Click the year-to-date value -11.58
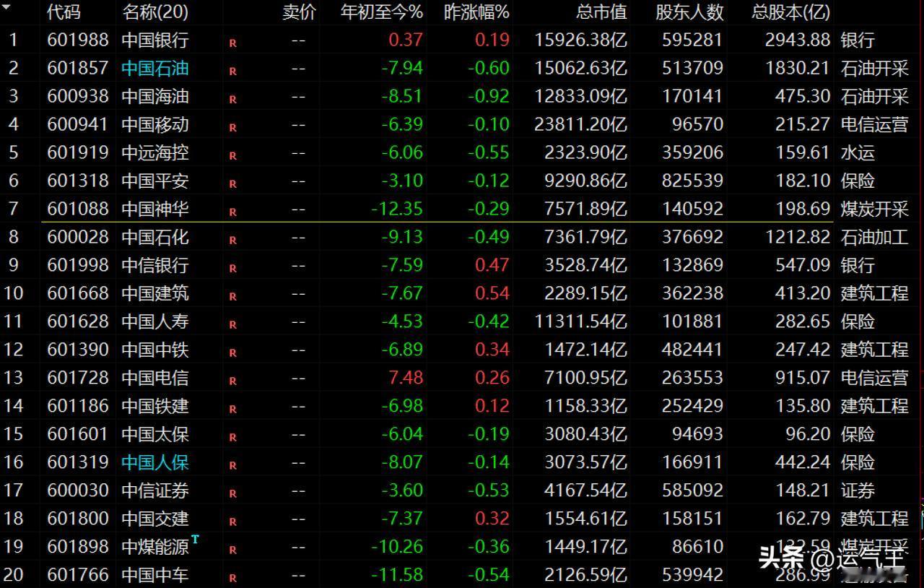Screen dimensions: 924x588 click(397, 575)
